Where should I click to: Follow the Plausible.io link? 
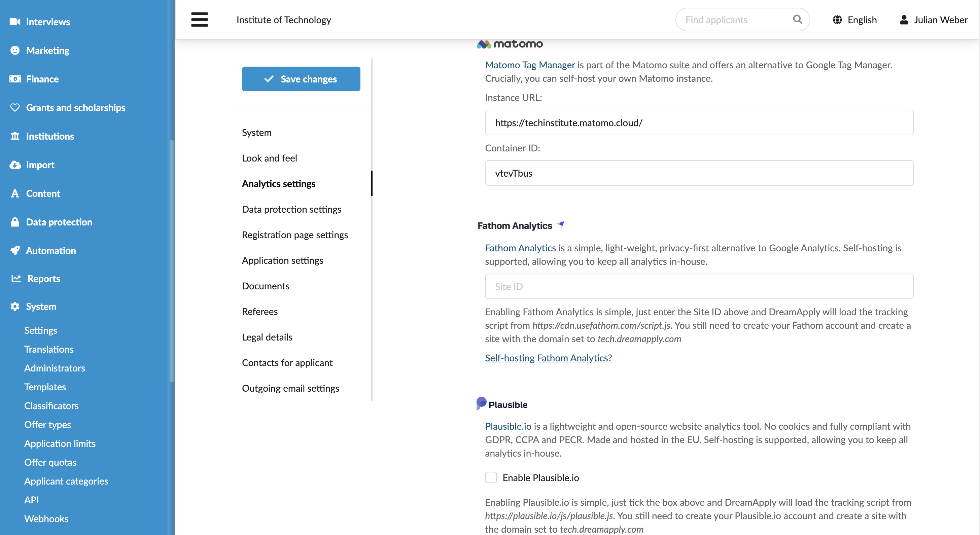508,426
